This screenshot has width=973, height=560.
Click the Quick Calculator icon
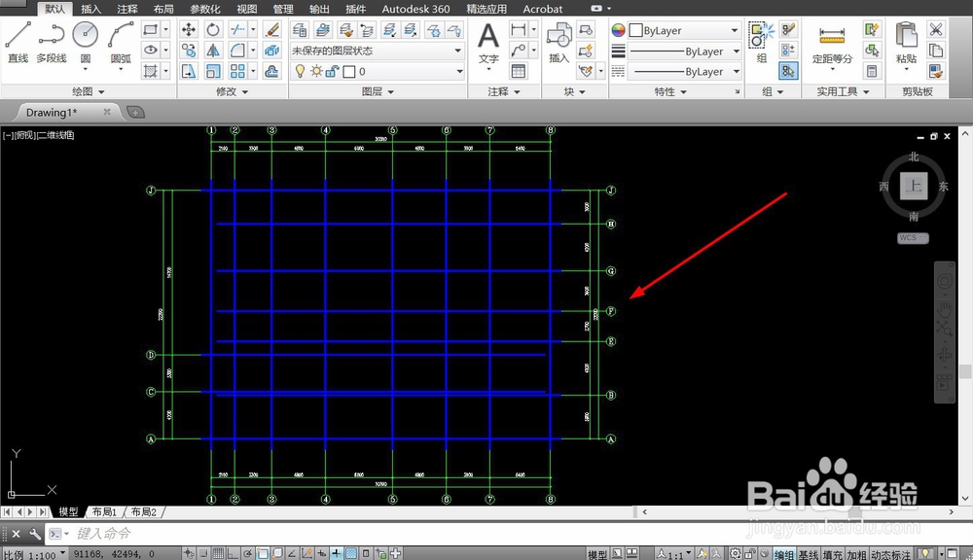(x=872, y=71)
